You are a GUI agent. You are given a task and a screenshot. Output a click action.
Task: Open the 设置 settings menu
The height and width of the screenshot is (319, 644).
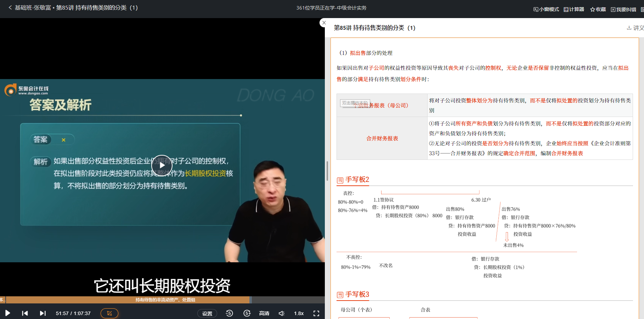207,313
